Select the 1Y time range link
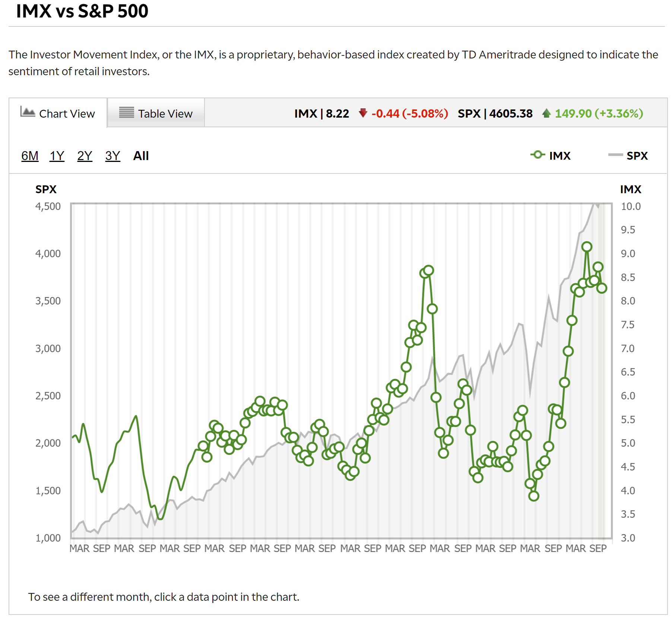 click(57, 156)
